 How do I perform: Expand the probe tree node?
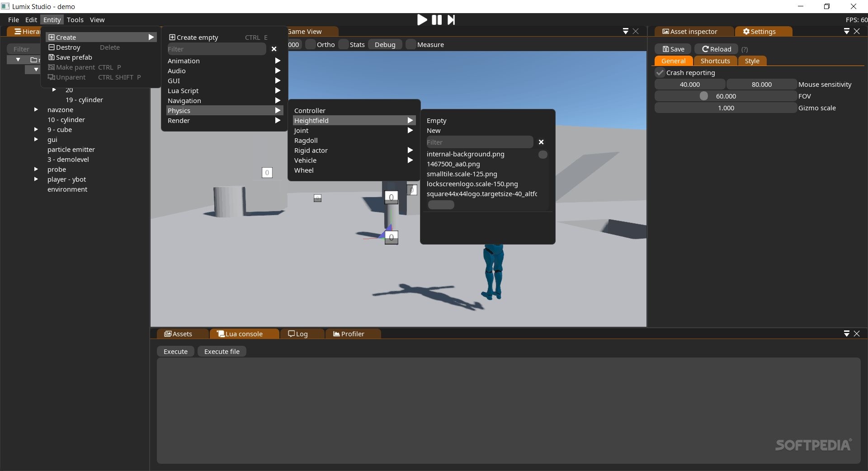[36, 169]
